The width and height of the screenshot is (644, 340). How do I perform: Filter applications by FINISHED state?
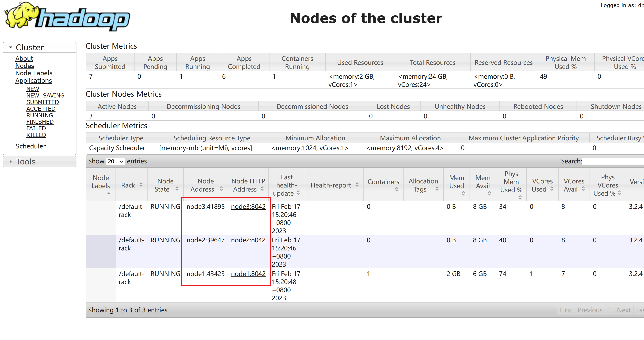(x=40, y=122)
